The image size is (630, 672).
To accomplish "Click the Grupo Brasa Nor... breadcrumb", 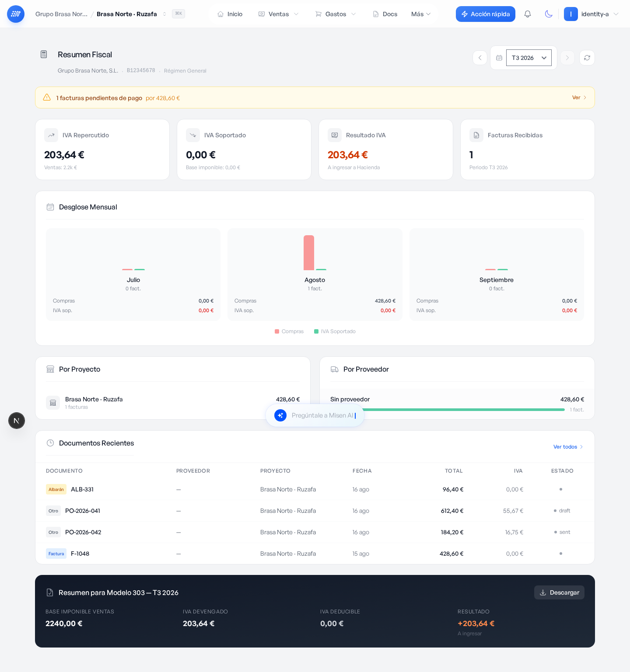I will tap(61, 14).
